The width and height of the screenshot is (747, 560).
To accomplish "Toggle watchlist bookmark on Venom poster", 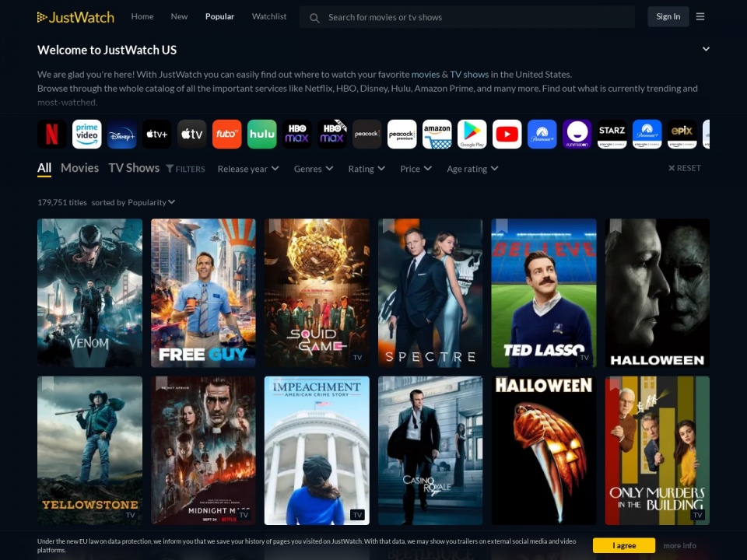I will tap(47, 226).
